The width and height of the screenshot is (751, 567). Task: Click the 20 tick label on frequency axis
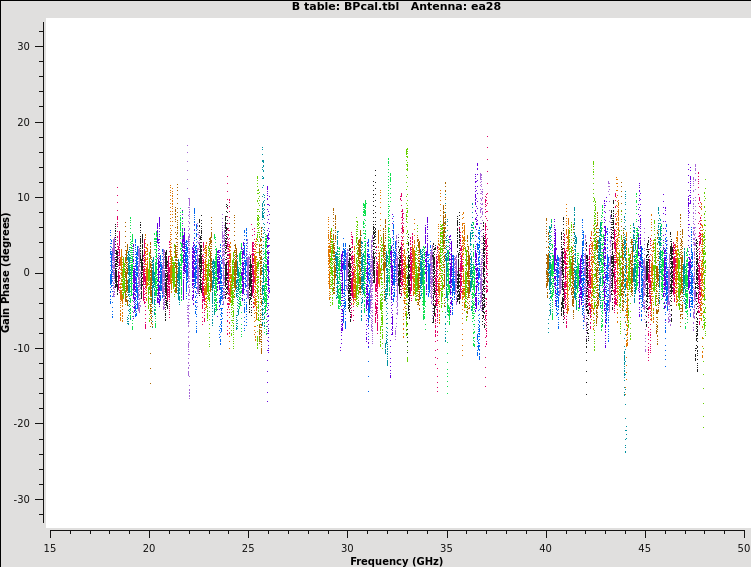click(x=149, y=547)
